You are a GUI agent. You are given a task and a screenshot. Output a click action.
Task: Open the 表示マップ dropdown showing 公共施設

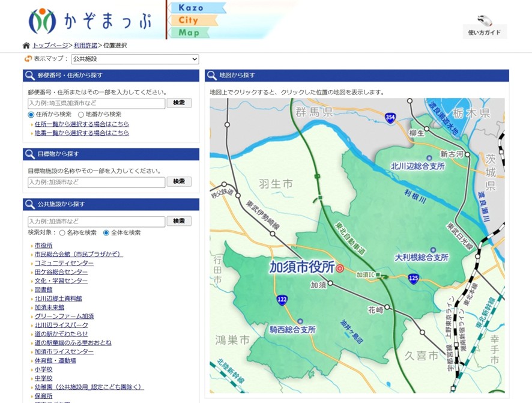(132, 59)
